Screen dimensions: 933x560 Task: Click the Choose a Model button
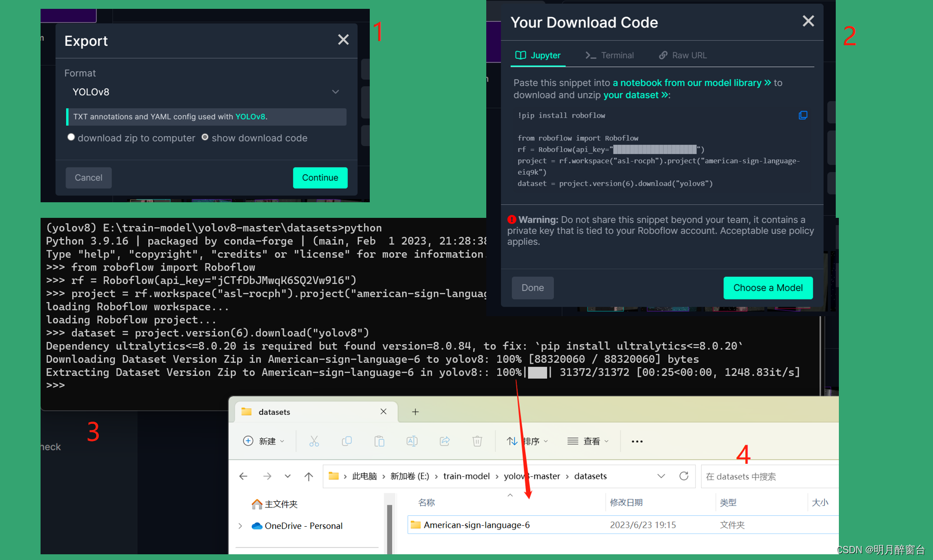(x=768, y=288)
